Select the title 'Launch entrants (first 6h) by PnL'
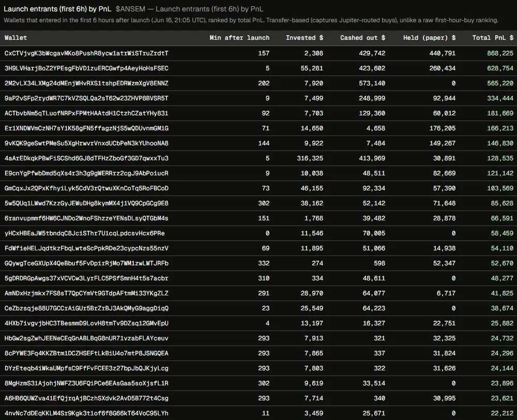 point(57,9)
